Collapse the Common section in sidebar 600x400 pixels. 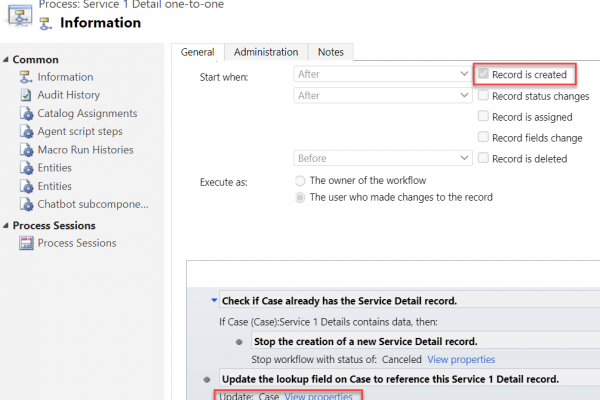[x=6, y=60]
